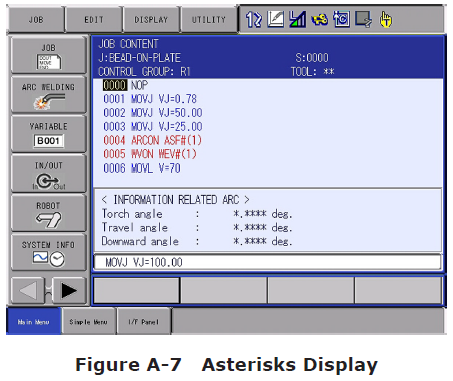Select line 0005 WVON WEV#(1)

(x=150, y=154)
